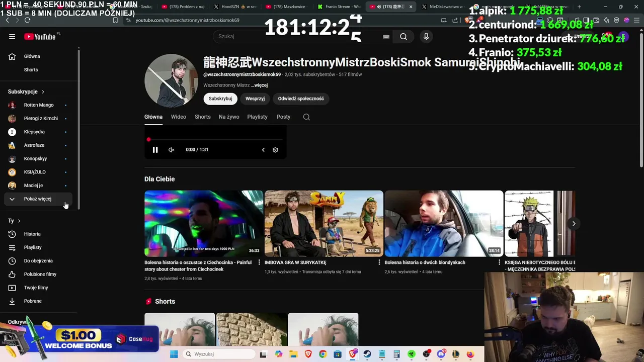Click the search magnifier button
Screen dimensions: 644x362
coord(404,36)
